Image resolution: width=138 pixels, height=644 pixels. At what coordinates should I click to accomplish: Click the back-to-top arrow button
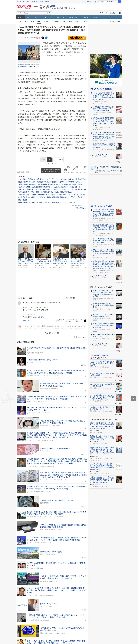133,398
